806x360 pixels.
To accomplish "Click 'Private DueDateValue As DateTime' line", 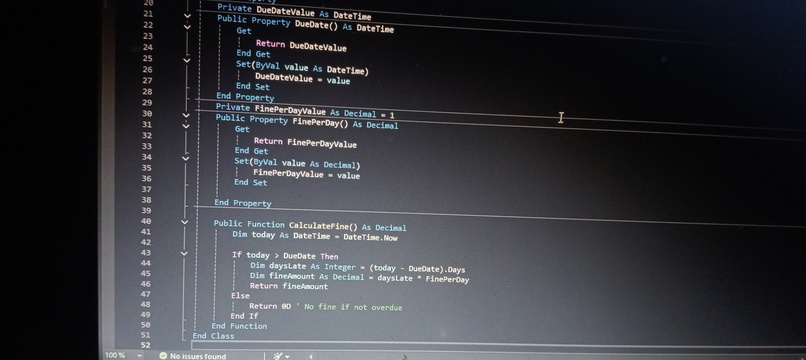I will (294, 12).
